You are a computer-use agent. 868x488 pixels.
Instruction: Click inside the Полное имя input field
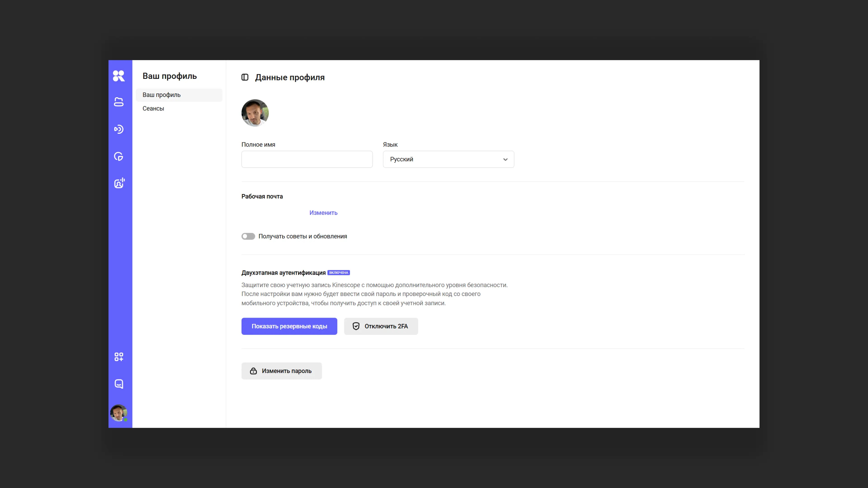click(x=307, y=159)
